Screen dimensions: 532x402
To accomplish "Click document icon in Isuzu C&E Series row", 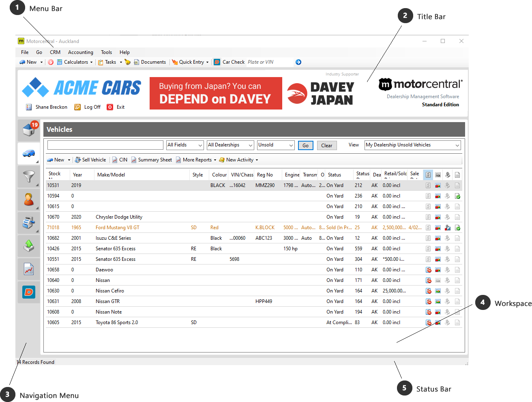I will [457, 238].
